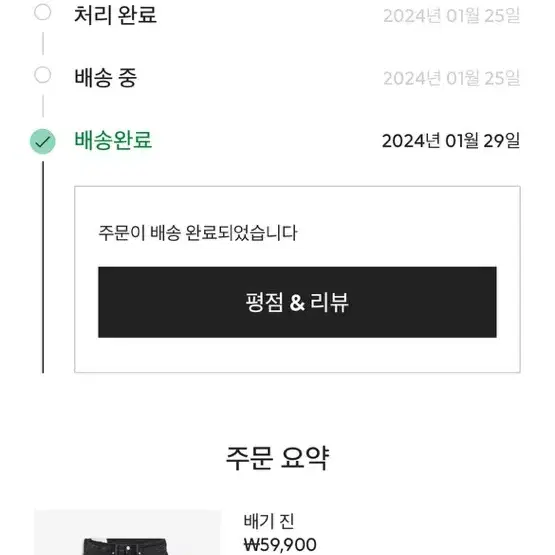Select the 처리 완료 step circle
Screen dimensions: 555x555
(x=43, y=12)
